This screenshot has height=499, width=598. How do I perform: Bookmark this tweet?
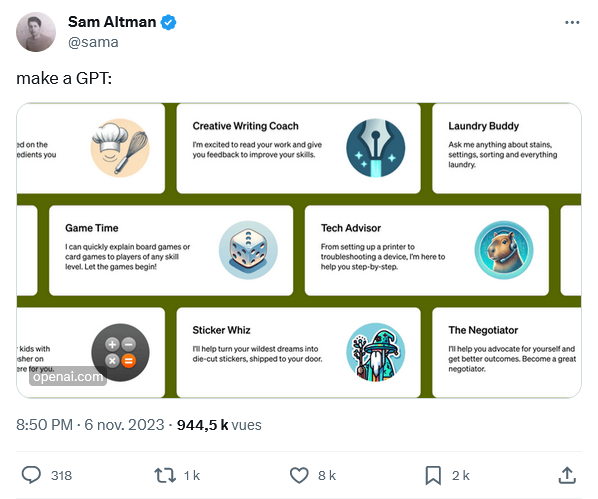[433, 475]
